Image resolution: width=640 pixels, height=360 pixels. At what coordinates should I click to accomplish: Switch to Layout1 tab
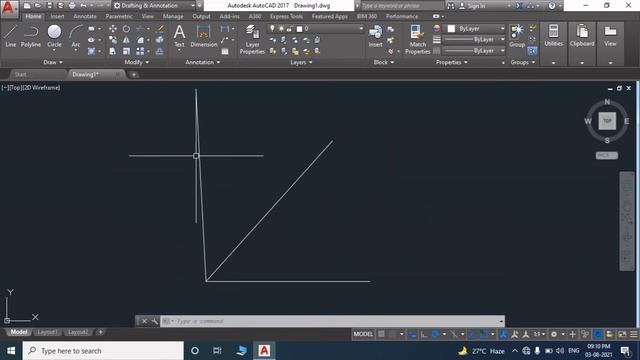[x=47, y=332]
